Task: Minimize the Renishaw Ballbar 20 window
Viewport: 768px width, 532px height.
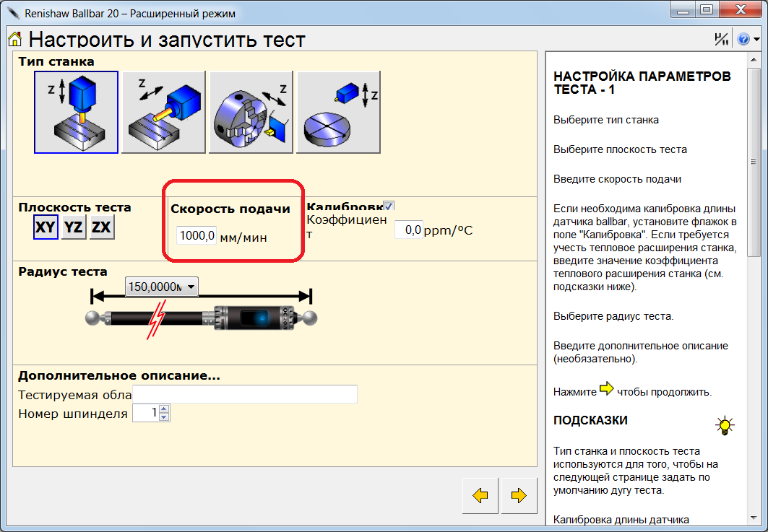Action: [x=683, y=10]
